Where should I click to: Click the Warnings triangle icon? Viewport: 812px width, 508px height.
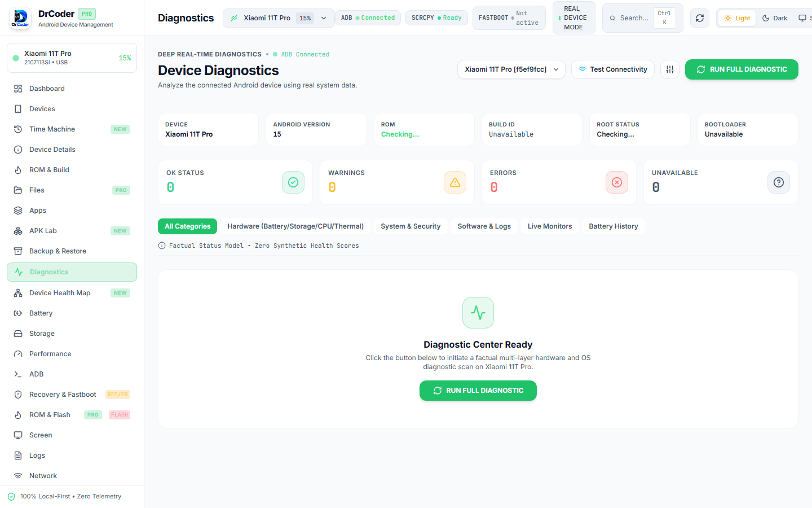(x=455, y=182)
